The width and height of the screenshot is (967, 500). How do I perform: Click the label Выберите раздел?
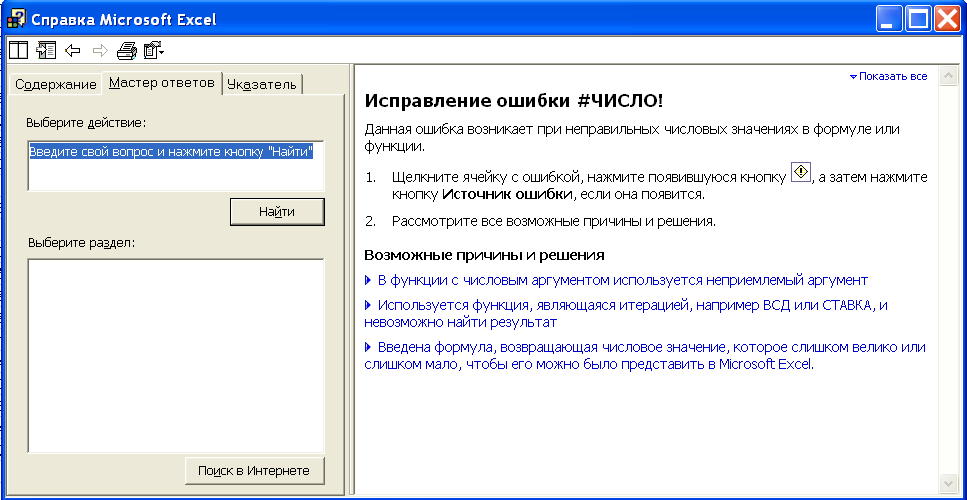pyautogui.click(x=81, y=242)
